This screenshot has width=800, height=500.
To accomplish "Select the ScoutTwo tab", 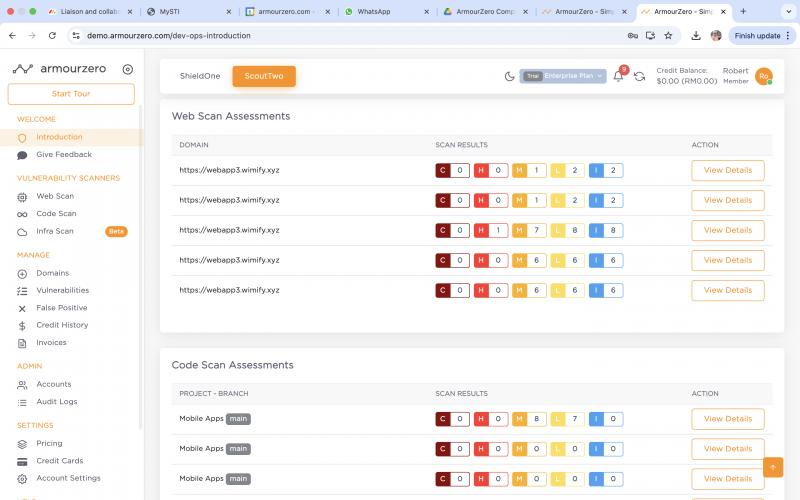I will pyautogui.click(x=264, y=76).
